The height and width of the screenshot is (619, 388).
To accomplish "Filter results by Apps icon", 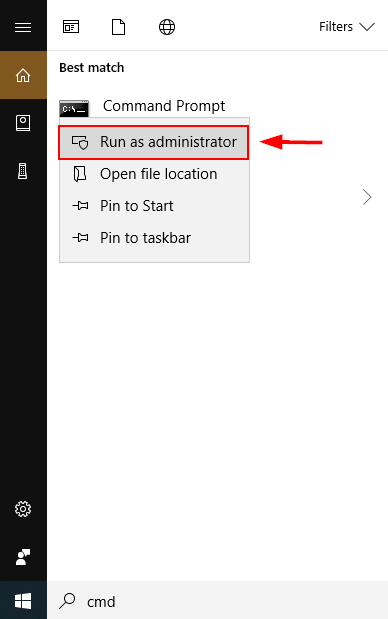I will [71, 27].
